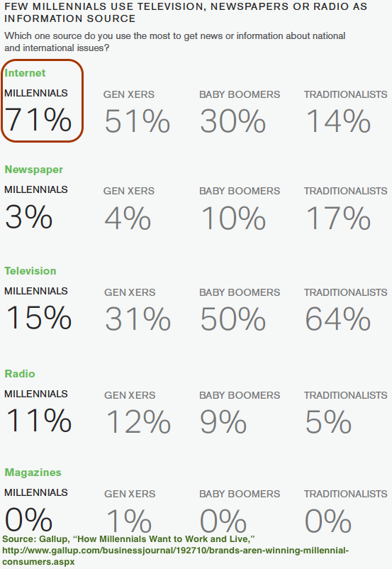Viewport: 392px width, 569px height.
Task: Click the Gallup source URL link
Action: 176,556
